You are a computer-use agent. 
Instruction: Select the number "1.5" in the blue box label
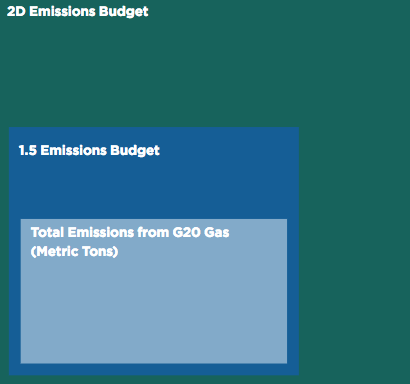coord(28,150)
